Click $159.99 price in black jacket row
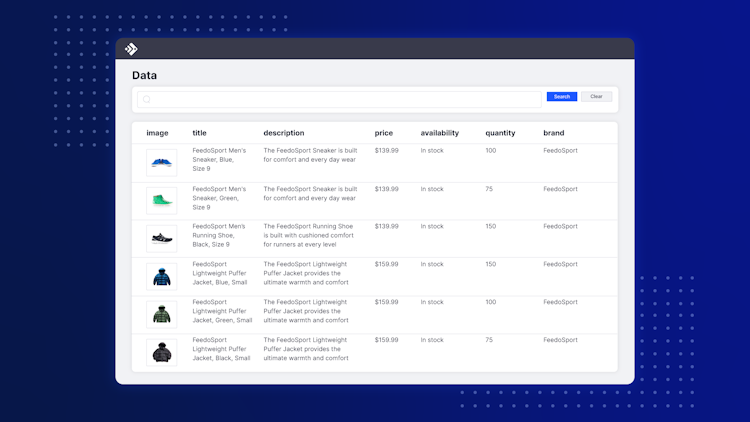This screenshot has height=422, width=750. (386, 340)
